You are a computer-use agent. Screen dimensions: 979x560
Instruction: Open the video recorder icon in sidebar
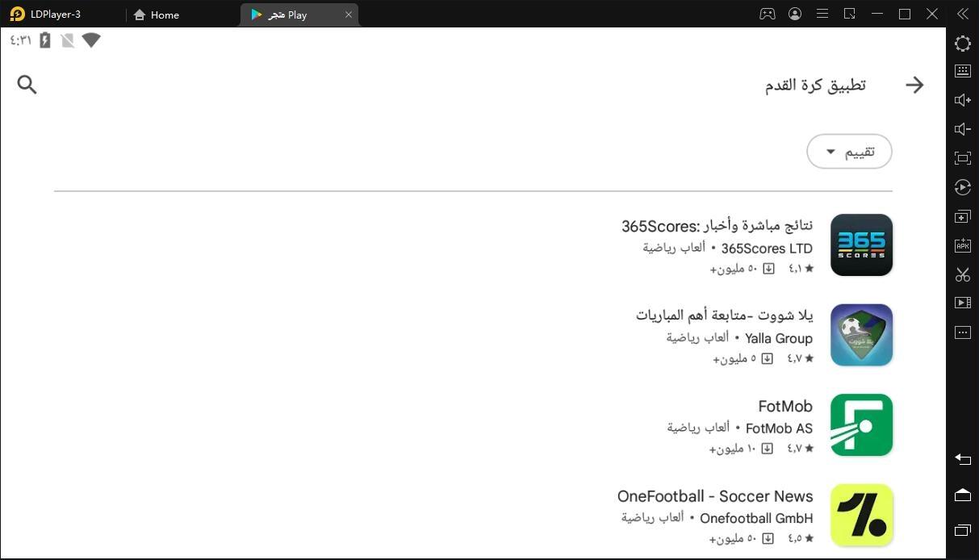(962, 303)
